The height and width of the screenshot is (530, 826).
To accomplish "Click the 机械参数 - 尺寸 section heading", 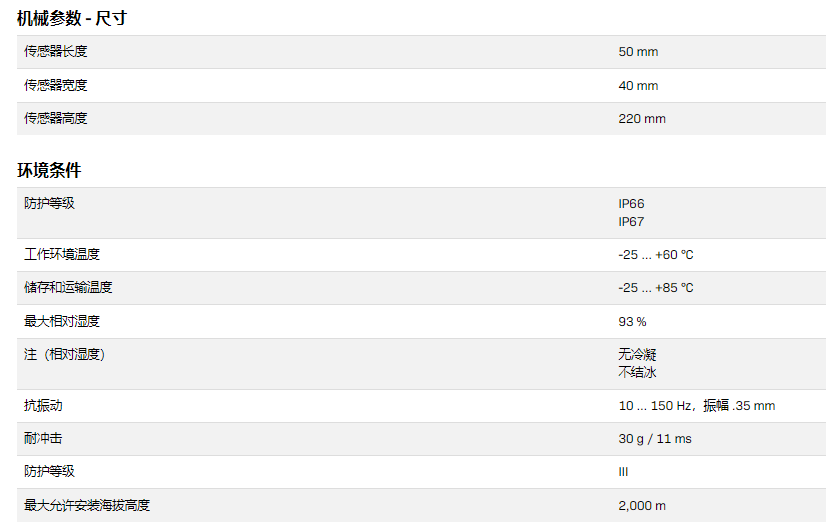I will pos(72,18).
